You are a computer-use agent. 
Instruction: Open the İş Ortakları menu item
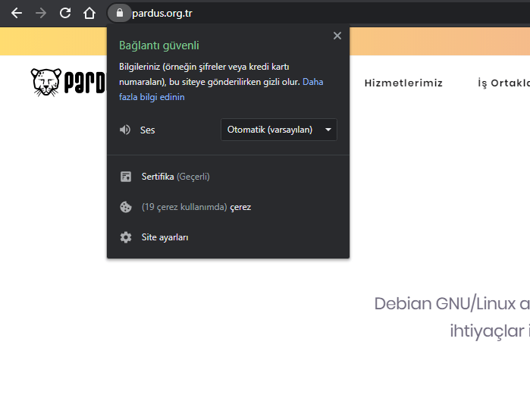pyautogui.click(x=503, y=83)
